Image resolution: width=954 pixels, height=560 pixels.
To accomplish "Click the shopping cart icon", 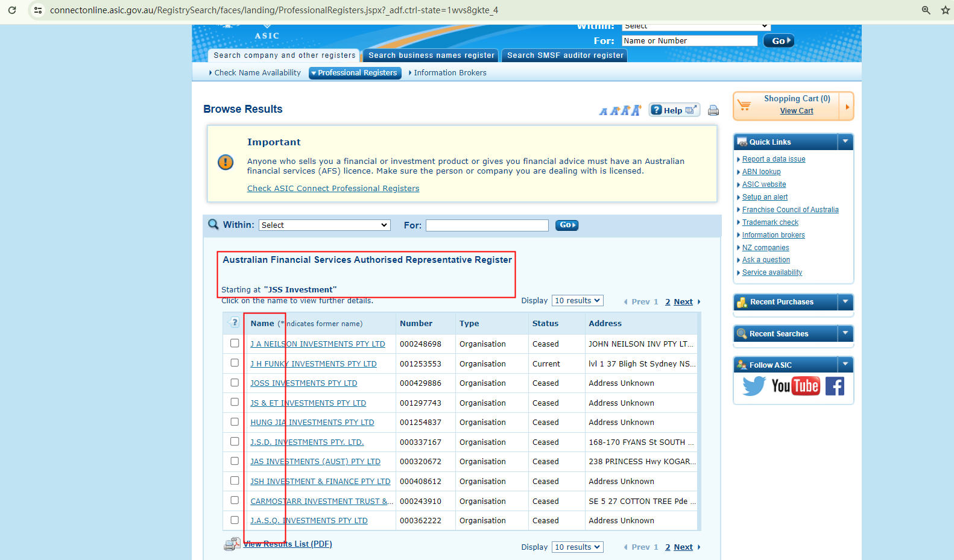I will tap(745, 105).
